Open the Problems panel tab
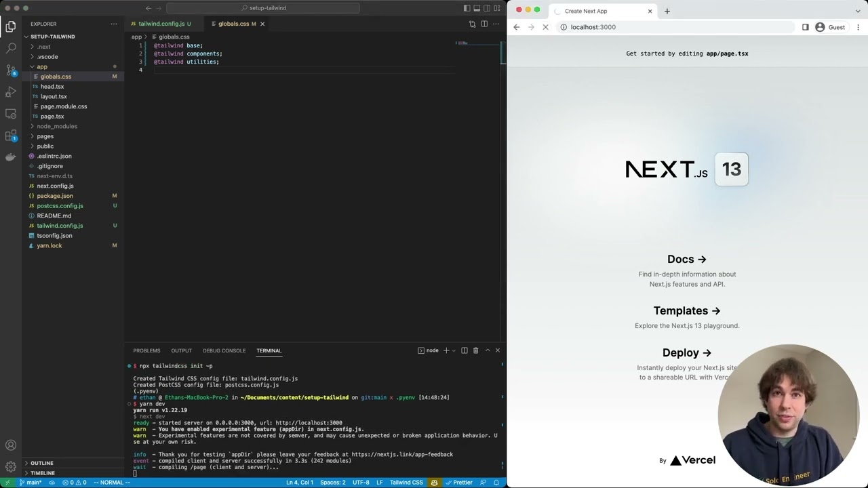Viewport: 868px width, 488px height. [146, 350]
